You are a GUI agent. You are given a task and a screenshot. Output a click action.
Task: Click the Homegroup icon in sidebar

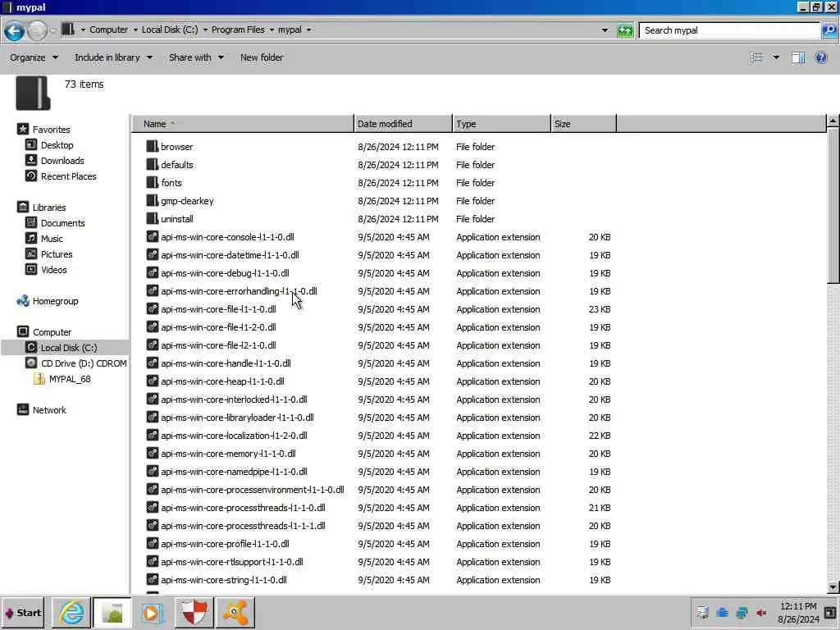pyautogui.click(x=23, y=301)
